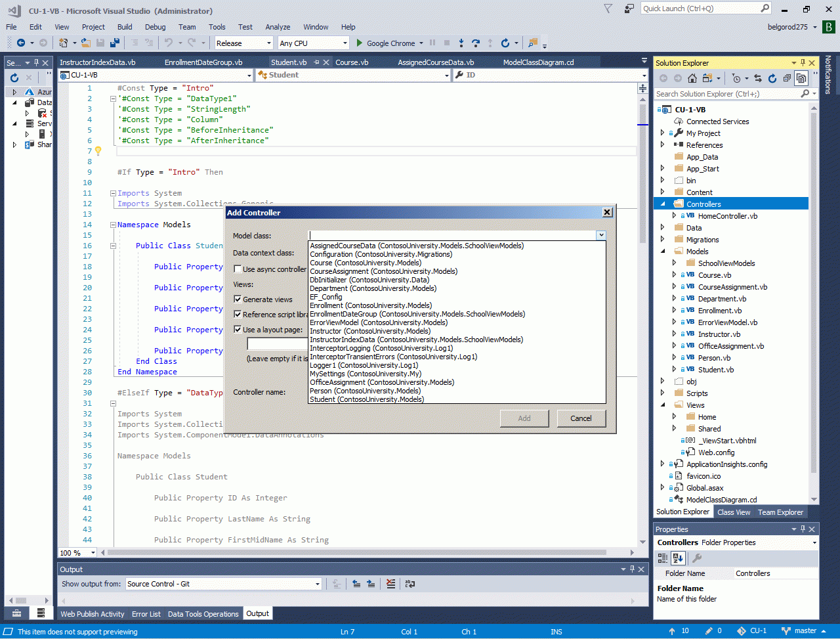Click the Undo toolbar icon
This screenshot has width=840, height=639.
click(x=168, y=43)
